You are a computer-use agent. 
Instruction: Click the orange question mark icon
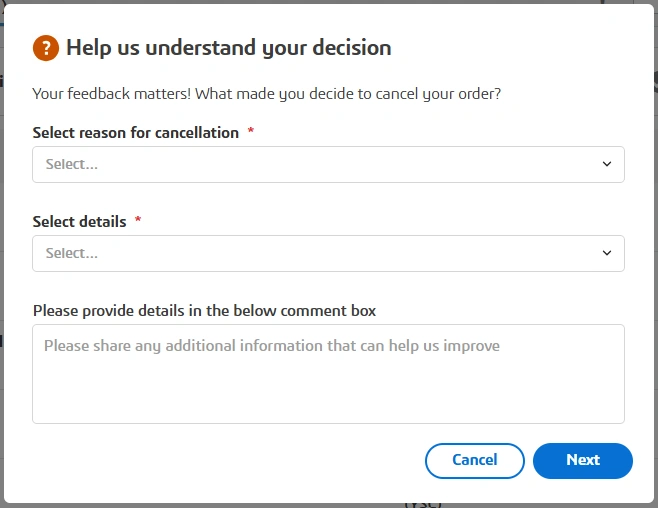tap(45, 47)
